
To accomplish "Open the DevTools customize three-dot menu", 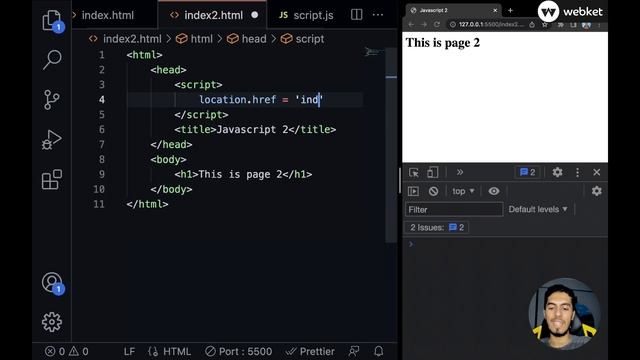I will 577,172.
